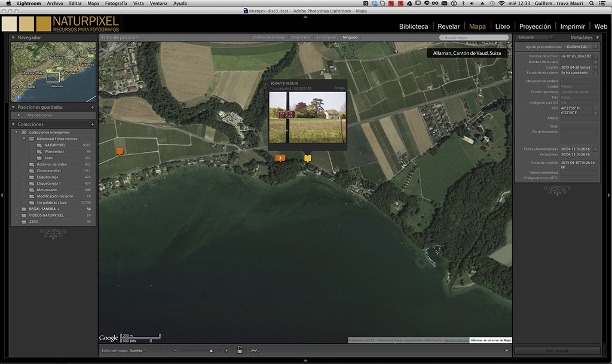
Task: Collapse the Colecciones panel
Action: point(13,124)
